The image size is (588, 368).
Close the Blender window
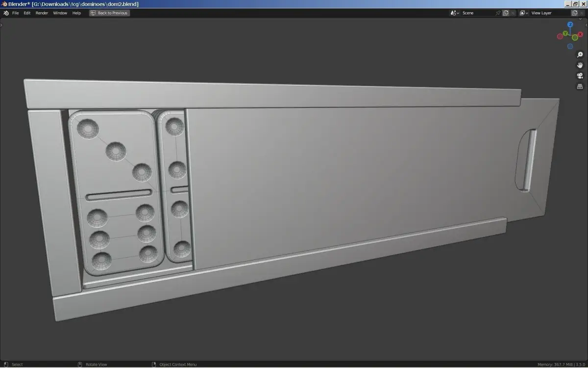tap(583, 4)
